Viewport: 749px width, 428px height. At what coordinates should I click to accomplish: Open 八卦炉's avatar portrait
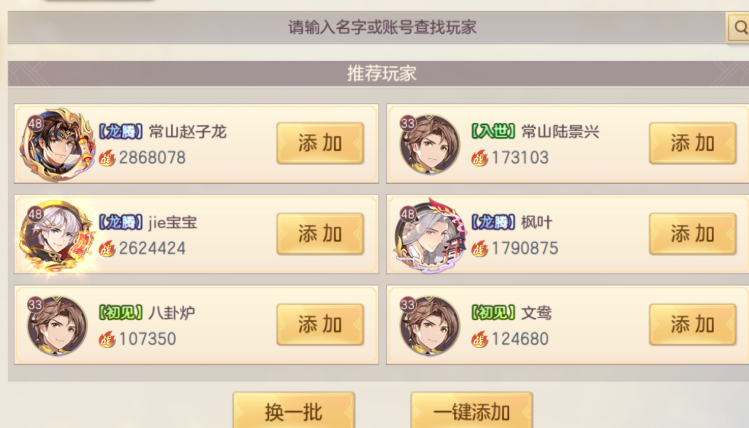tap(56, 326)
